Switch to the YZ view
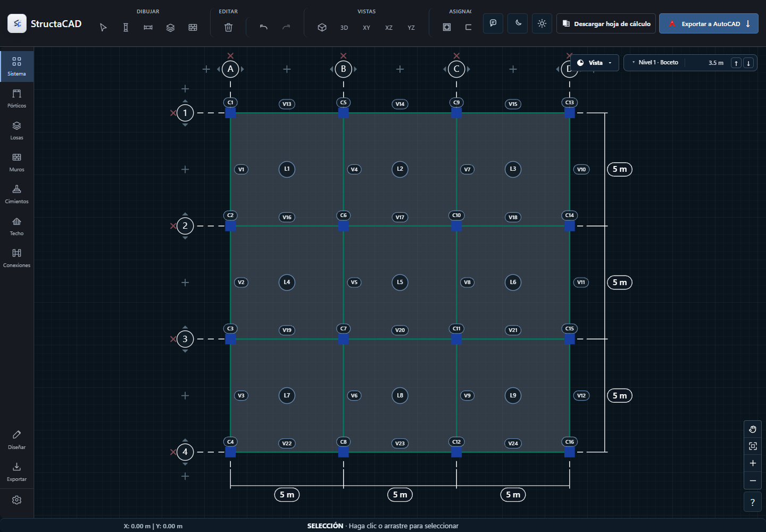 (x=411, y=28)
